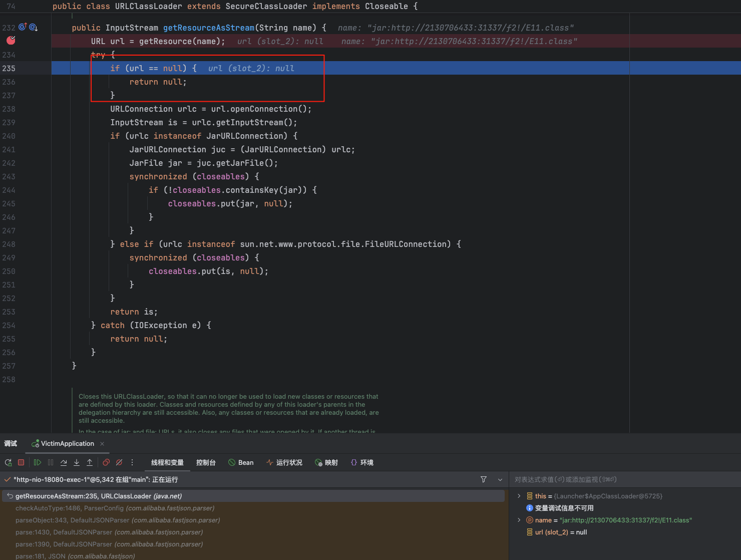Close the VictimApplication debug tab
Screen dimensions: 741x560
(102, 444)
